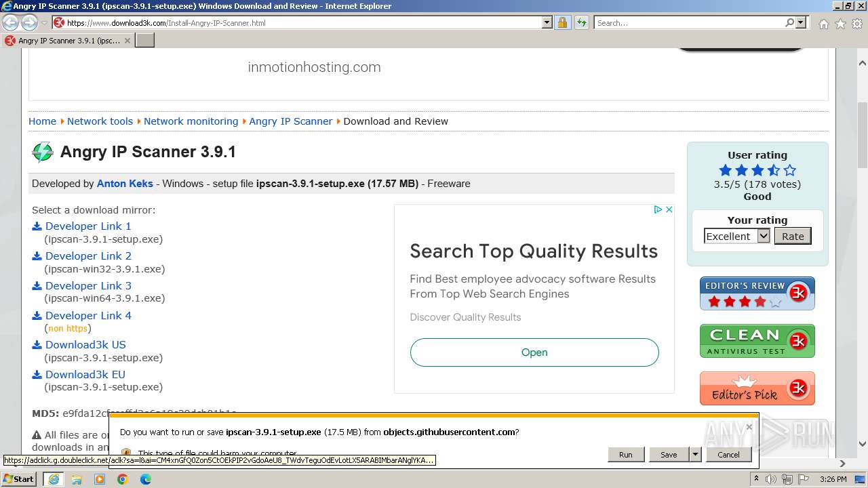Click Download3k US mirror link
The width and height of the screenshot is (868, 488).
tap(85, 345)
